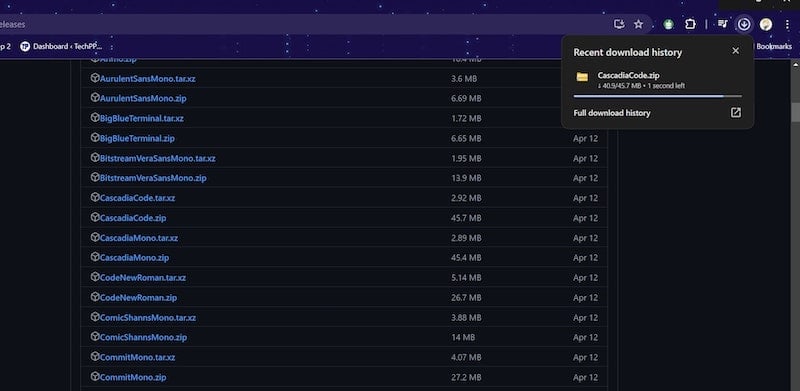Viewport: 800px width, 391px height.
Task: Click the page vertical scrollbar thumb
Action: [795, 112]
